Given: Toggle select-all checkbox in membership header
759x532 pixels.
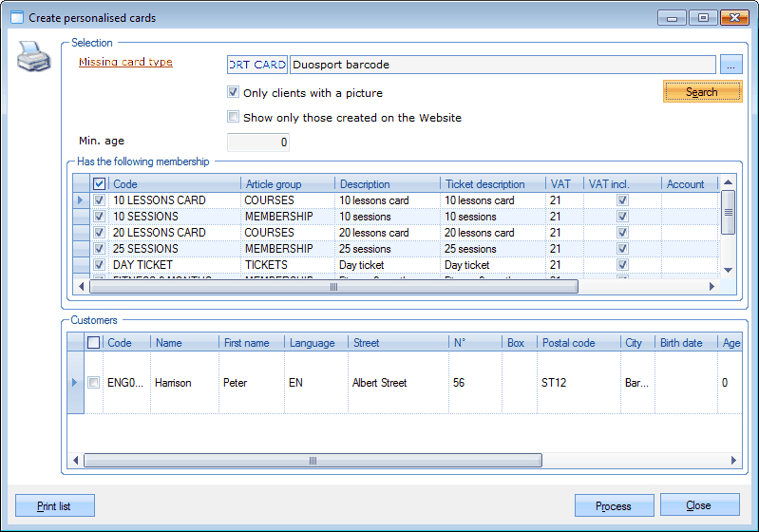Looking at the screenshot, I should tap(99, 184).
